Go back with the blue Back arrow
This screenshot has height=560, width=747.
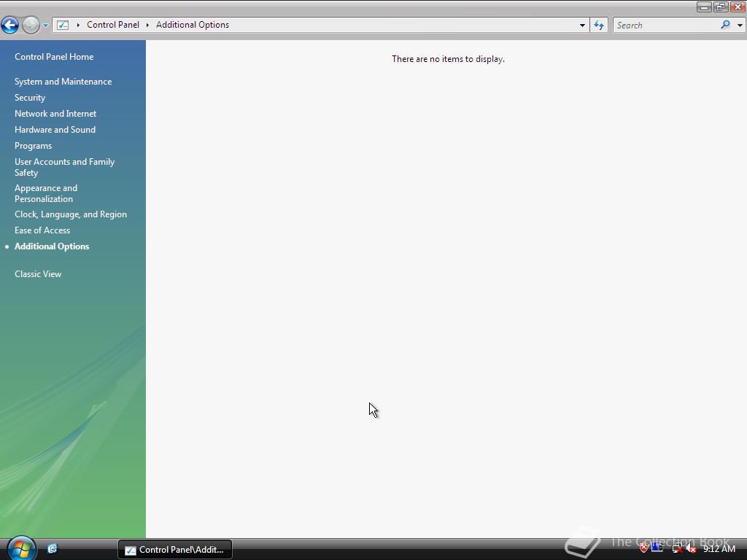pyautogui.click(x=9, y=25)
